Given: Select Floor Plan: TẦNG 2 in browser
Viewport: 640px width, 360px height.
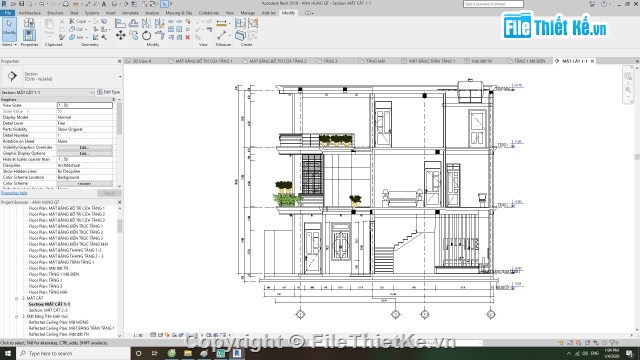Looking at the screenshot, I should pyautogui.click(x=45, y=280).
